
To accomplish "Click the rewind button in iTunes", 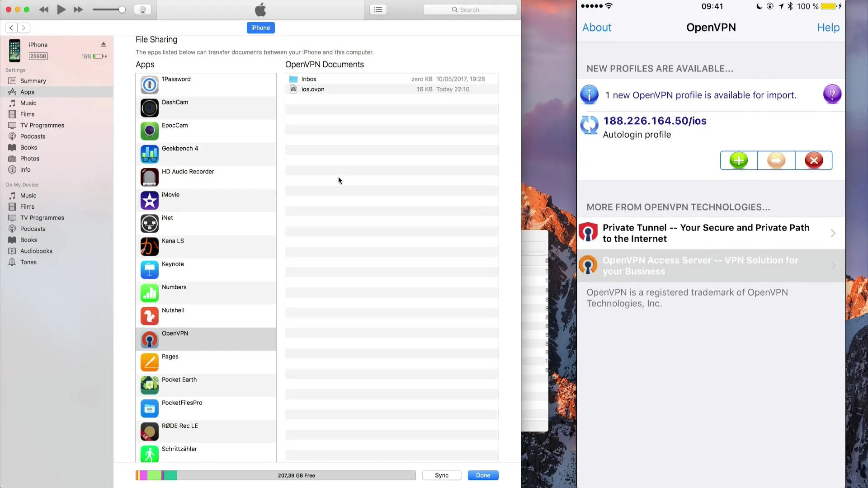I will (44, 9).
